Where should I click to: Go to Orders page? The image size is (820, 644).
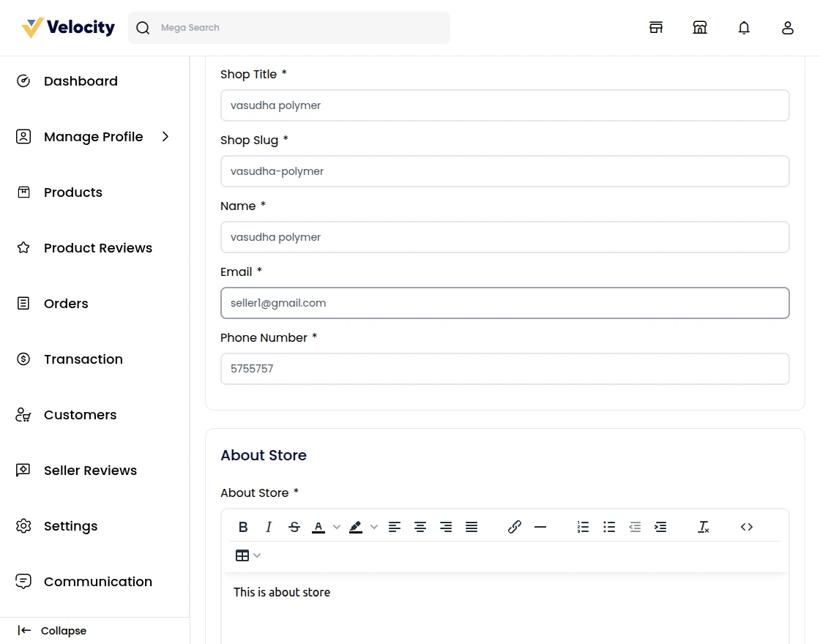coord(65,304)
